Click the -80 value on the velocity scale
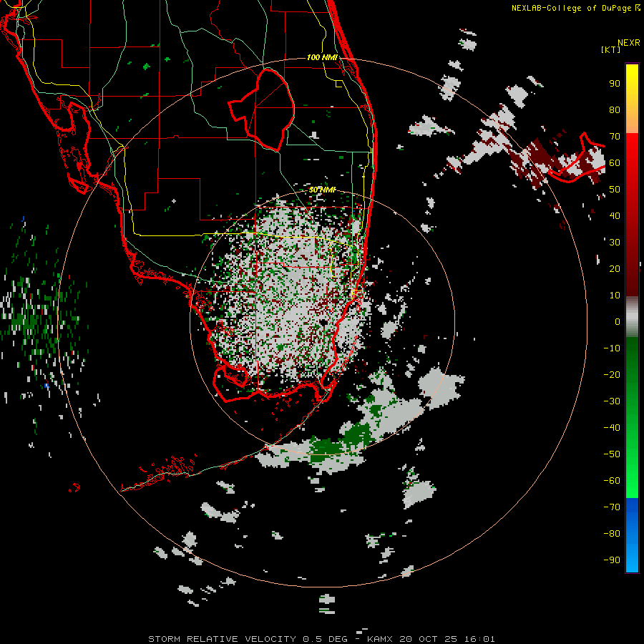This screenshot has width=644, height=644. [612, 534]
